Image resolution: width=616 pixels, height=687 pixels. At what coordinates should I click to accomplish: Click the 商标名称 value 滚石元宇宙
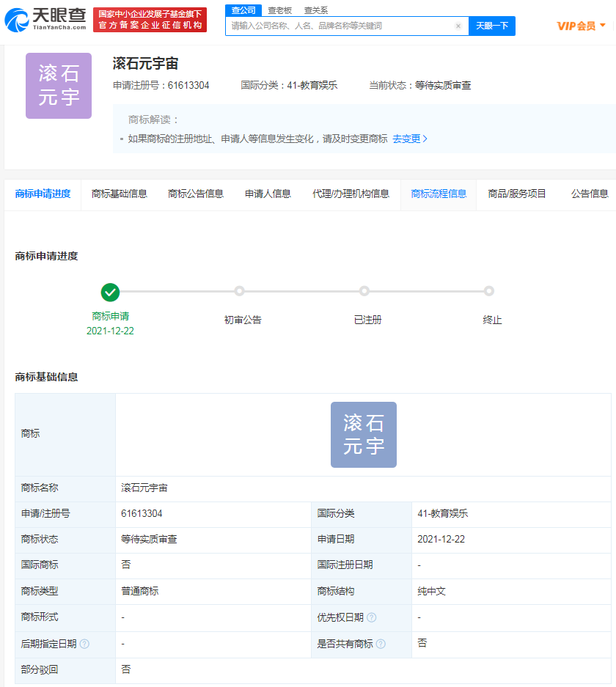144,488
